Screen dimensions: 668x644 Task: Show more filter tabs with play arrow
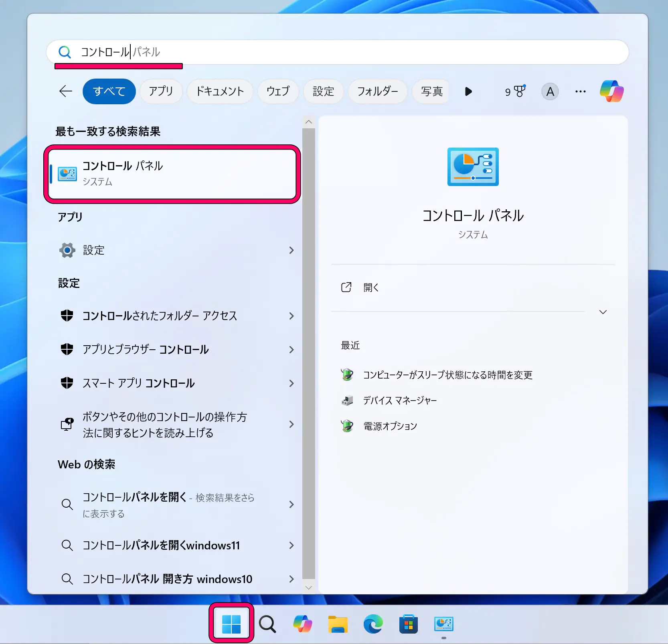click(468, 91)
